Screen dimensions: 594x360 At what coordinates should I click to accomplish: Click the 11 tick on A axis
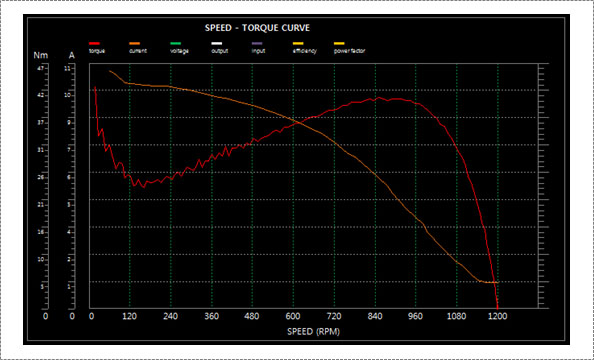[x=68, y=68]
